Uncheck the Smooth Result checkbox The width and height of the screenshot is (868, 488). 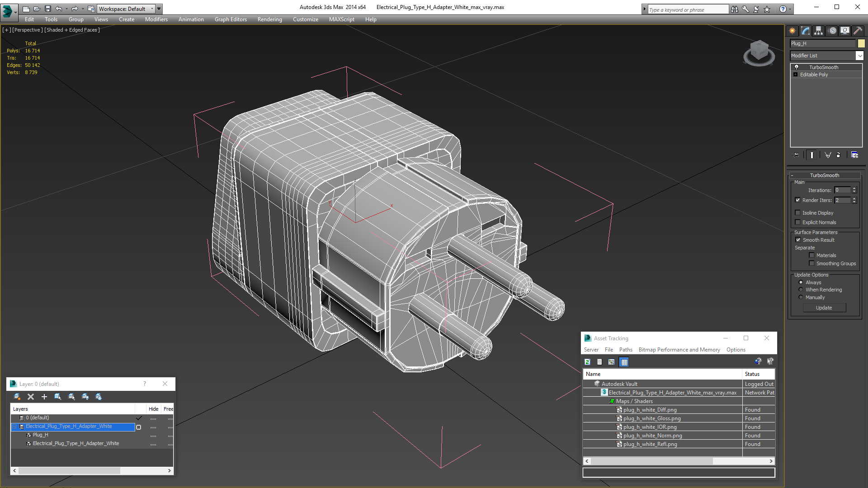[798, 240]
